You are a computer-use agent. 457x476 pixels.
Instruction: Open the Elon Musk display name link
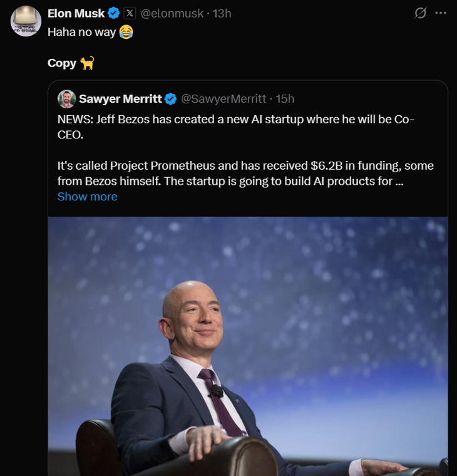coord(76,13)
